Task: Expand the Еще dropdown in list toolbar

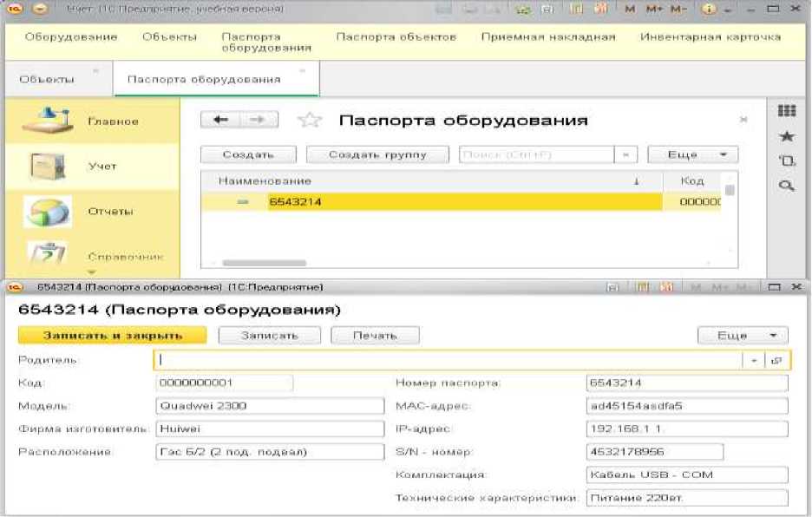Action: pos(692,154)
